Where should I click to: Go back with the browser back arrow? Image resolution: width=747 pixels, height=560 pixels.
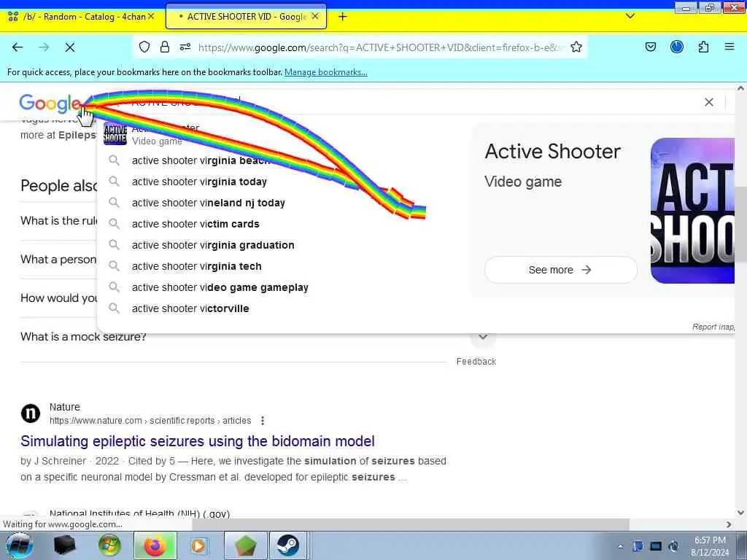18,47
